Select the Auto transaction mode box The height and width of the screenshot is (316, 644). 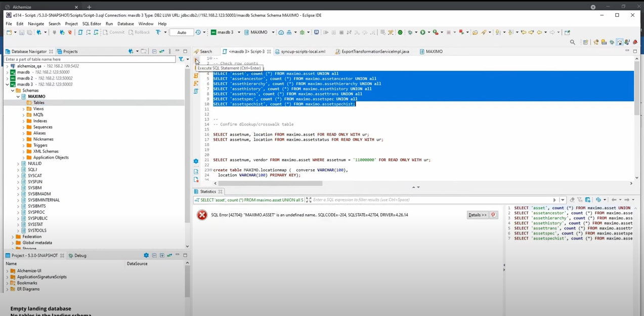click(182, 32)
